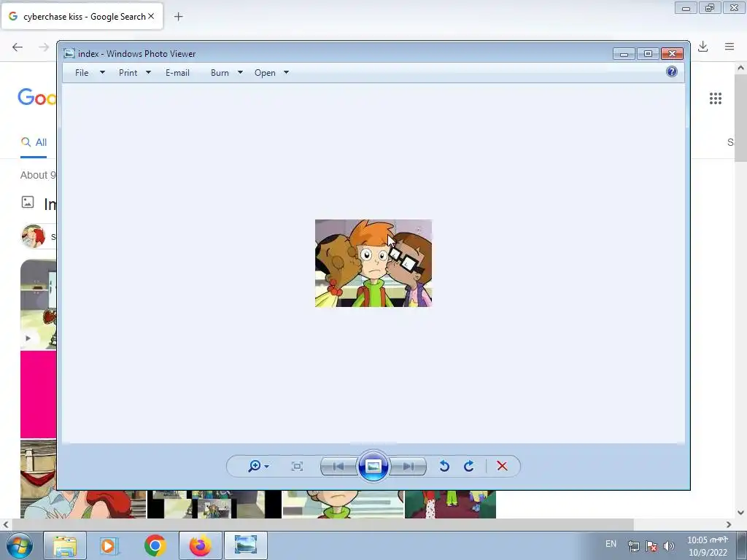Open the Action Center flag icon
This screenshot has height=560, width=747.
click(x=651, y=546)
